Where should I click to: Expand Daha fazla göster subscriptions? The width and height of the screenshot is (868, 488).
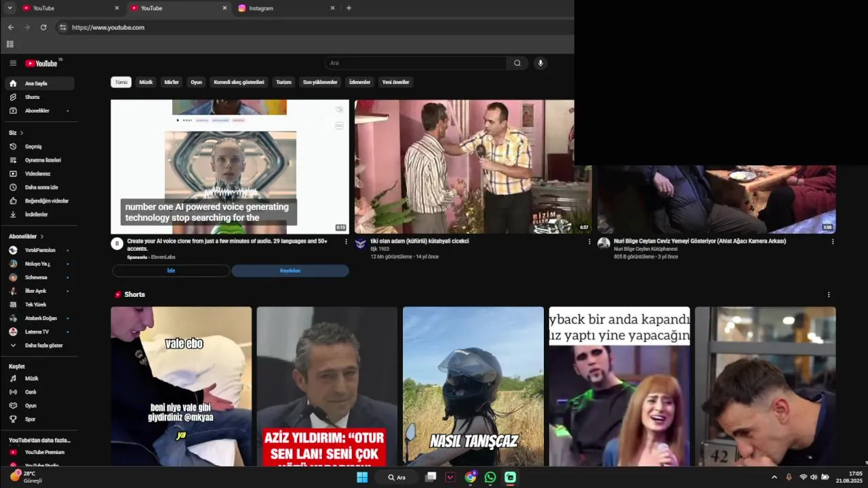(39, 345)
